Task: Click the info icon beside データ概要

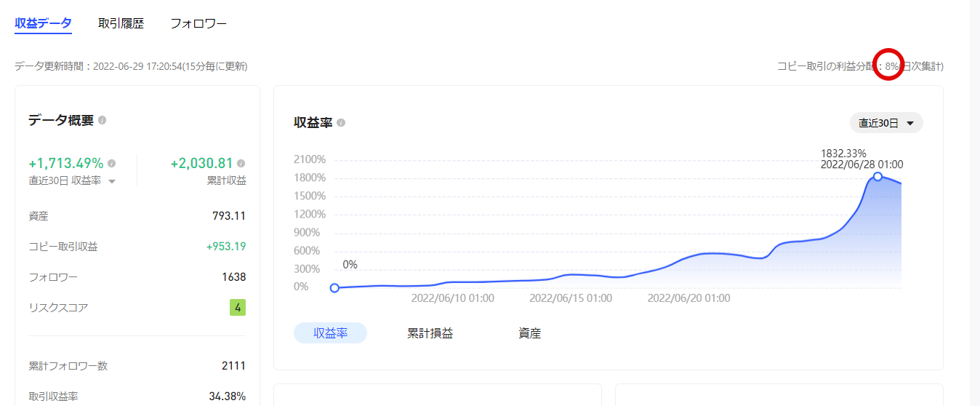Action: click(103, 120)
